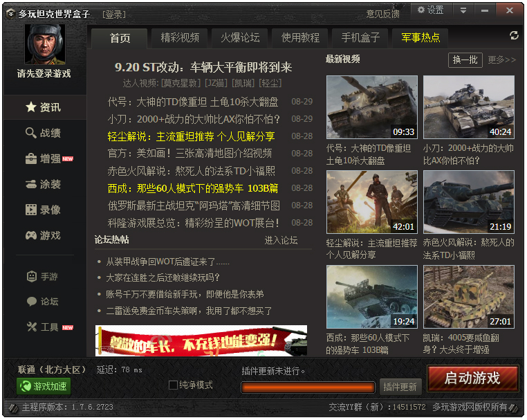
Task: Open 设置 gear icon in title bar
Action: pyautogui.click(x=420, y=10)
